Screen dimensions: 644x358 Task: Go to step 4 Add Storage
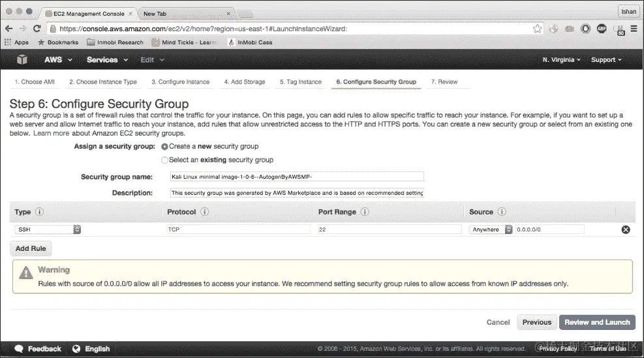(x=245, y=82)
